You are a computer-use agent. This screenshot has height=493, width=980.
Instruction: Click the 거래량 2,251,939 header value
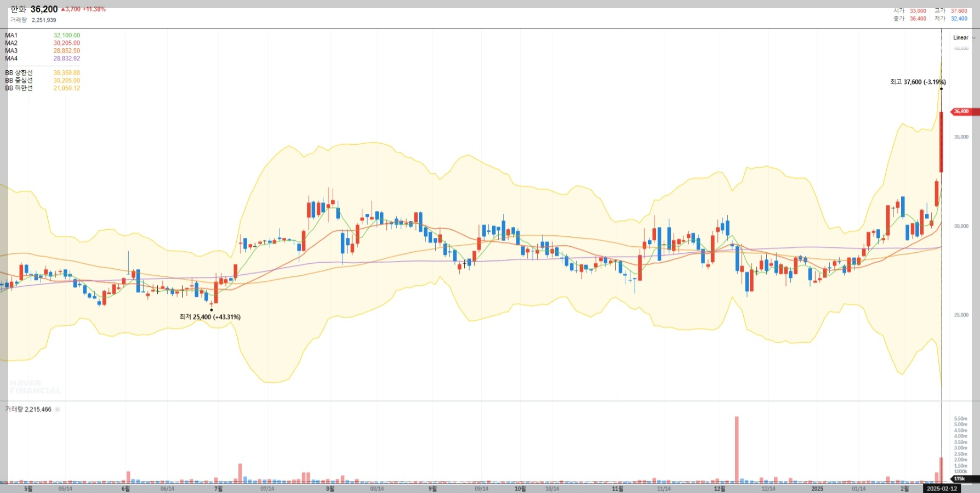click(x=33, y=20)
